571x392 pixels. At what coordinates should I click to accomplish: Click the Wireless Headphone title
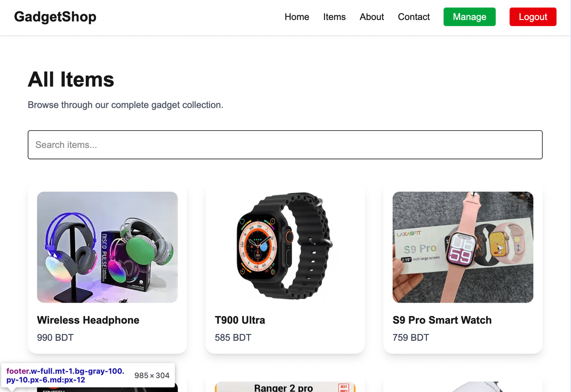(x=88, y=320)
